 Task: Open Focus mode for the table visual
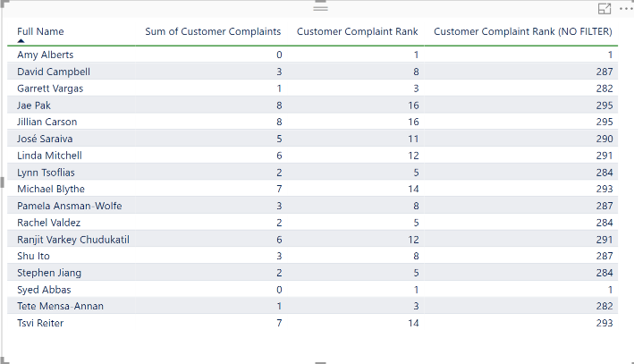coord(604,8)
